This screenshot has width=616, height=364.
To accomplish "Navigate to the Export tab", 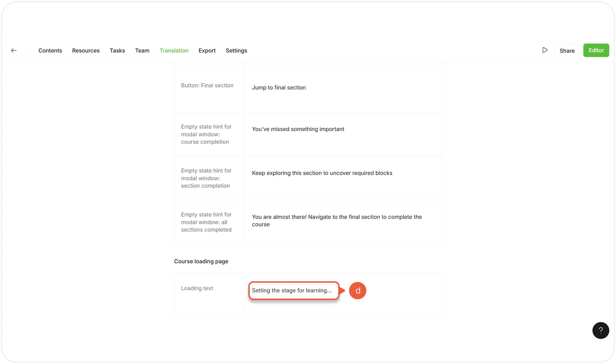I will [207, 51].
